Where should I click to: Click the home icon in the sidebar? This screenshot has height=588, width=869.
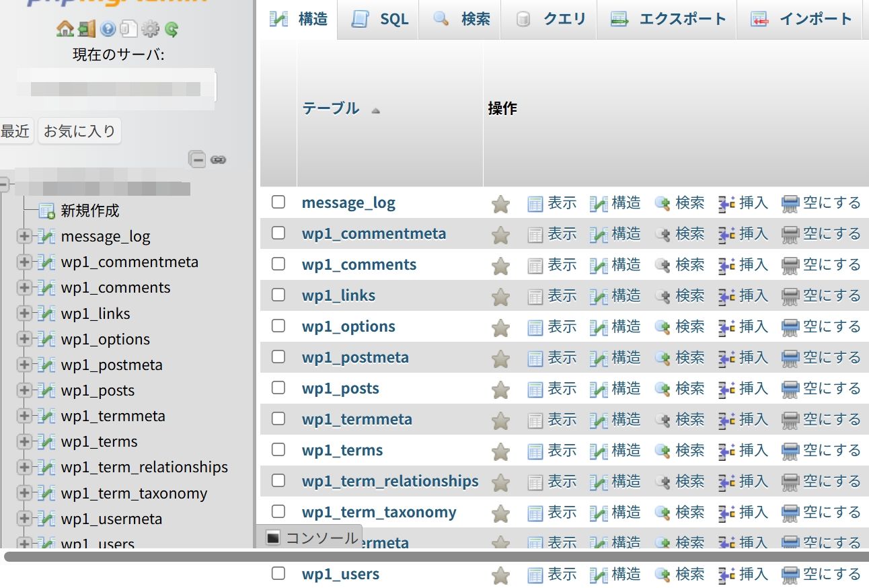[x=65, y=29]
